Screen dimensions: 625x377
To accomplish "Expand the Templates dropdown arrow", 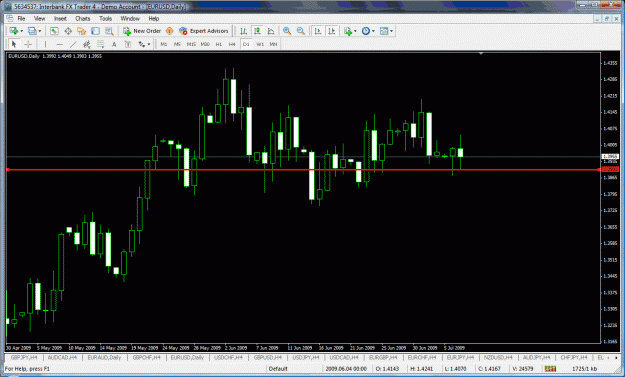I will [x=391, y=31].
